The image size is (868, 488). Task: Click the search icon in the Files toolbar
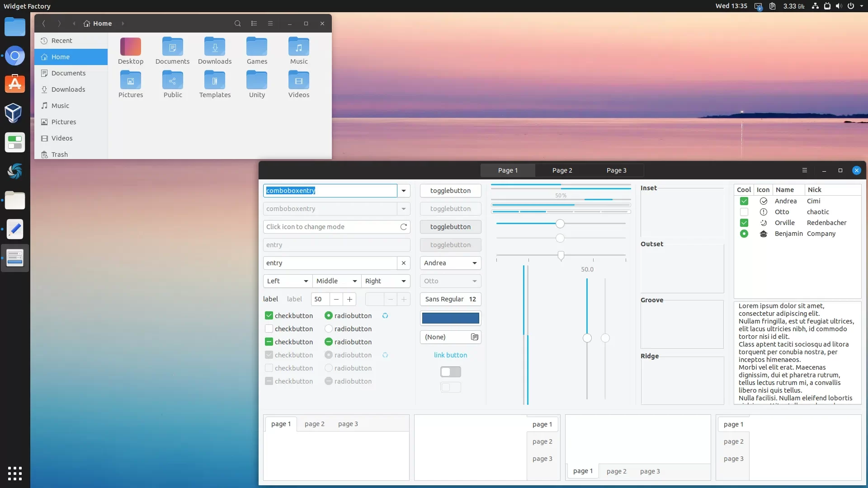pos(237,23)
